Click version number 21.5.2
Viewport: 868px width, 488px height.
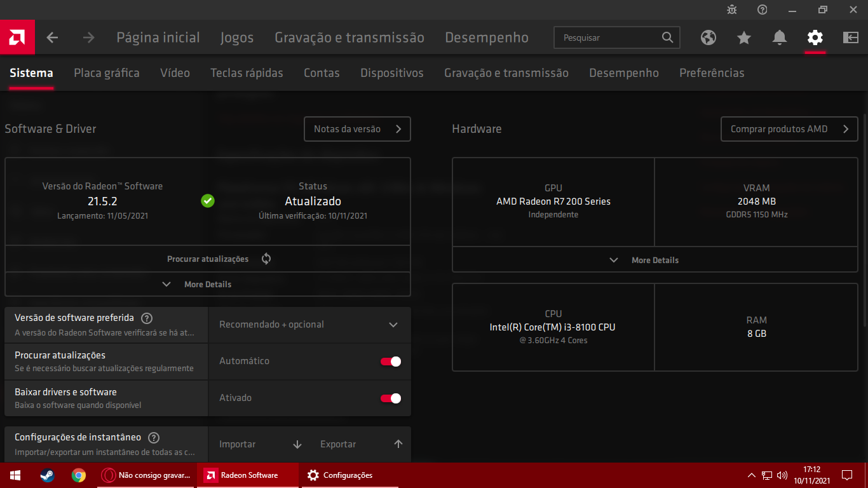[x=102, y=201]
